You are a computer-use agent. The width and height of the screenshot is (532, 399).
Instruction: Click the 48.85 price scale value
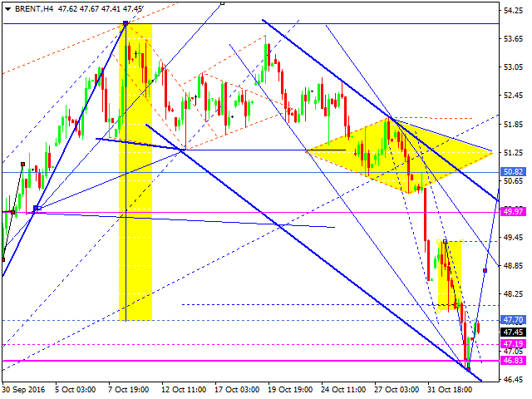pyautogui.click(x=514, y=266)
